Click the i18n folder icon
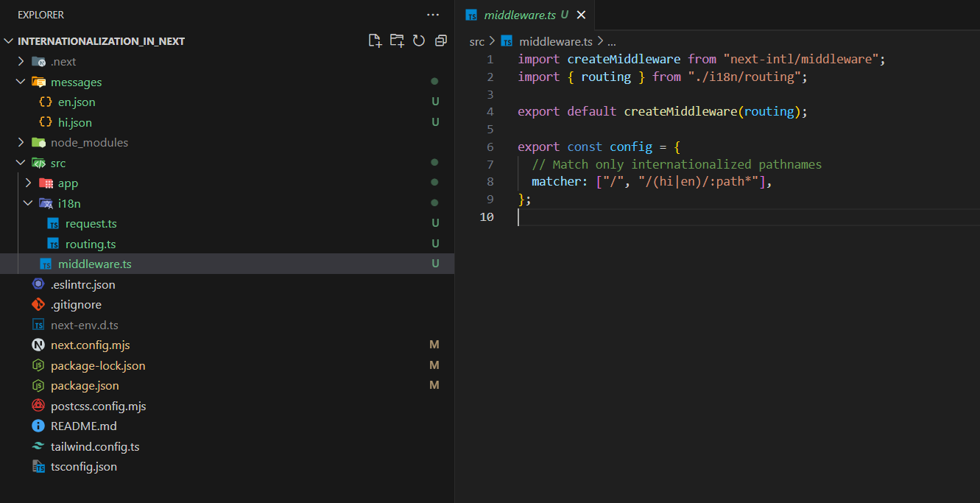Screen dimensions: 980x503 click(46, 203)
